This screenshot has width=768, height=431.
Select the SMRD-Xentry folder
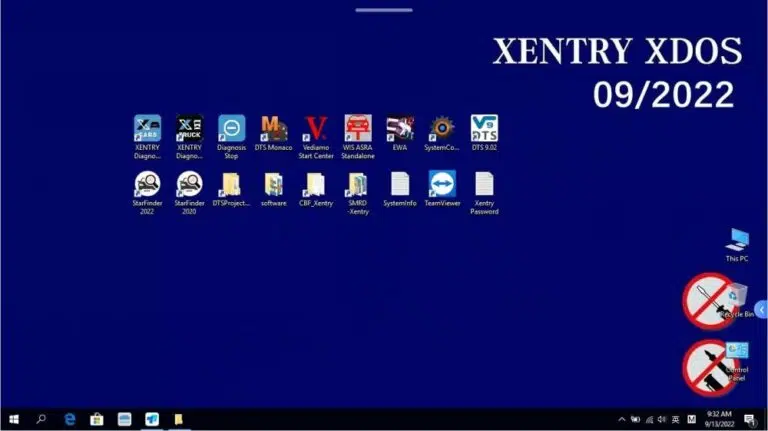point(357,185)
